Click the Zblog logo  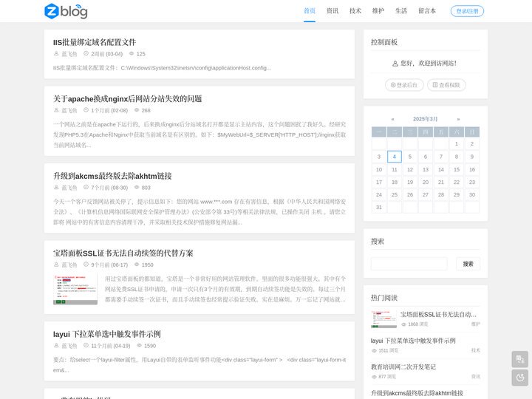click(x=66, y=11)
